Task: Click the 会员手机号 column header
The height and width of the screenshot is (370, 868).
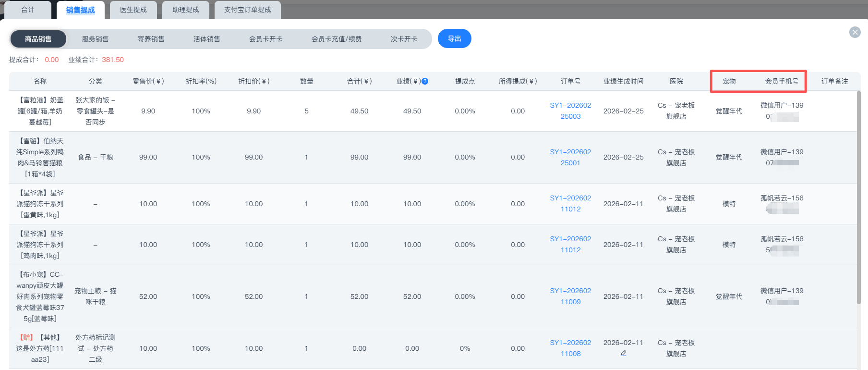Action: 782,81
